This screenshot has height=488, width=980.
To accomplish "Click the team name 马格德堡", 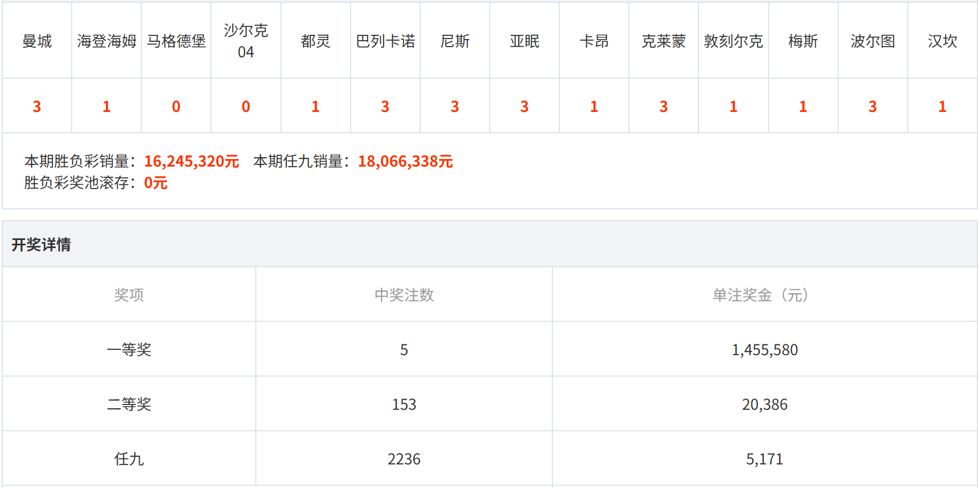I will click(x=176, y=41).
